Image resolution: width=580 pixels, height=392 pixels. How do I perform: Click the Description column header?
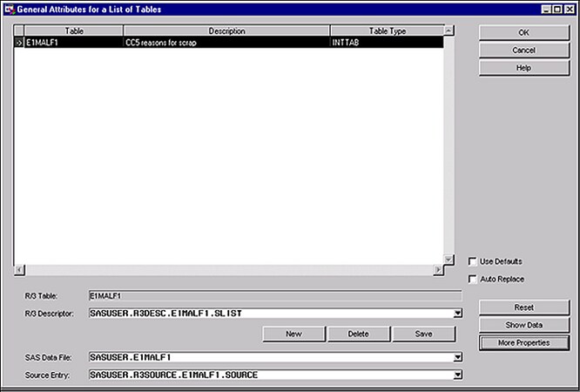[x=226, y=31]
